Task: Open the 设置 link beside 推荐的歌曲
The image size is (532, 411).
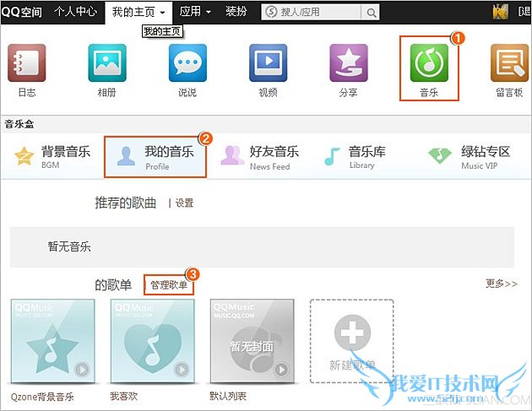Action: coord(184,203)
